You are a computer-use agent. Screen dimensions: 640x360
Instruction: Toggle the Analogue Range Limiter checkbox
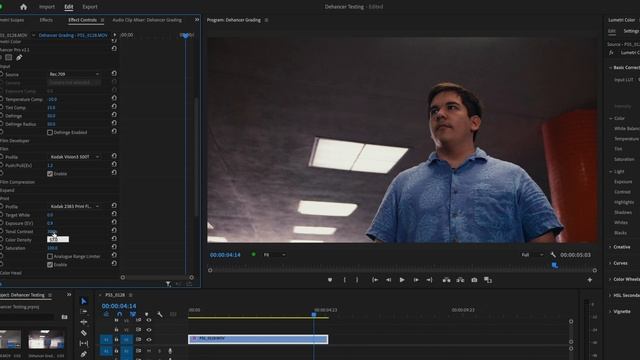(50, 256)
